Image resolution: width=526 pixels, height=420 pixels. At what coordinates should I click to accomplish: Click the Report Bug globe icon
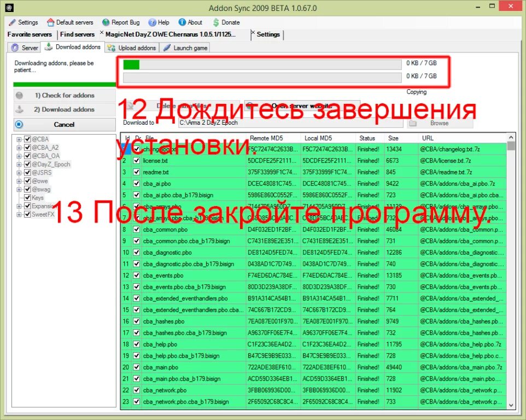[x=106, y=22]
